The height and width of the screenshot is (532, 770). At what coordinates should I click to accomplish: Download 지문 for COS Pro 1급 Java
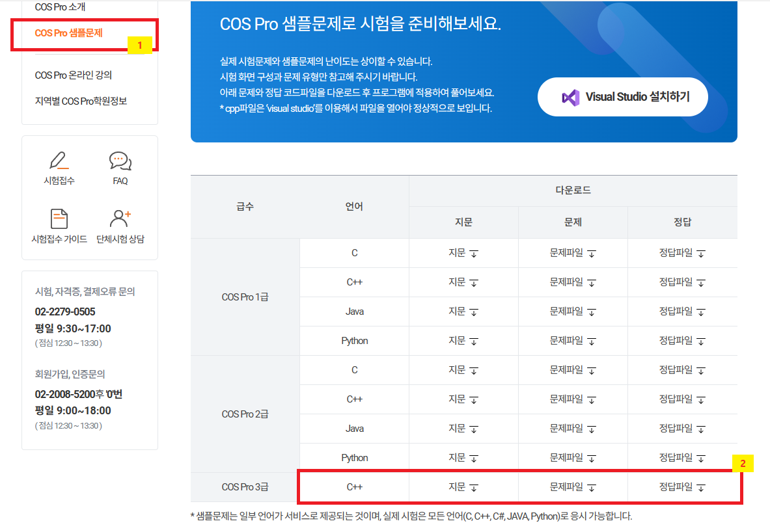click(463, 311)
